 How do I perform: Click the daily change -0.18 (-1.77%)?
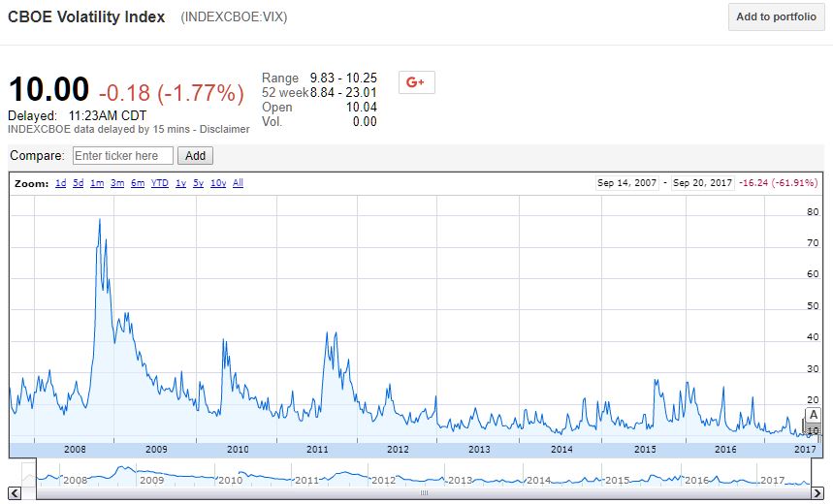pyautogui.click(x=172, y=93)
